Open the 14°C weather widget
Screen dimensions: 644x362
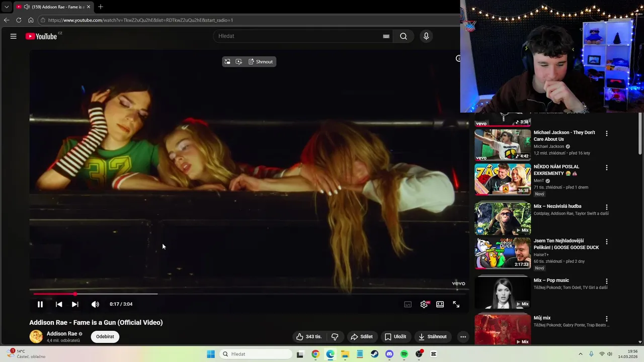[x=27, y=354]
